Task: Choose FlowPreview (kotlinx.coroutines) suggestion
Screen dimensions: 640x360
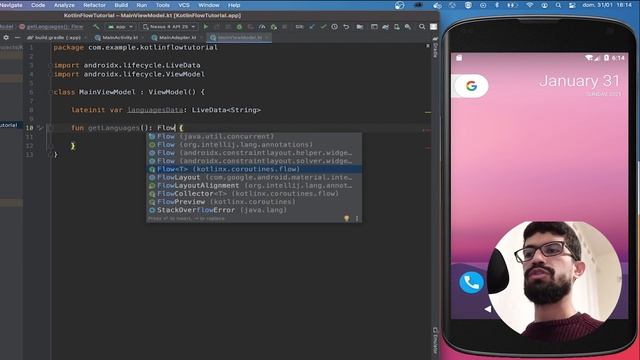Action: pos(254,202)
